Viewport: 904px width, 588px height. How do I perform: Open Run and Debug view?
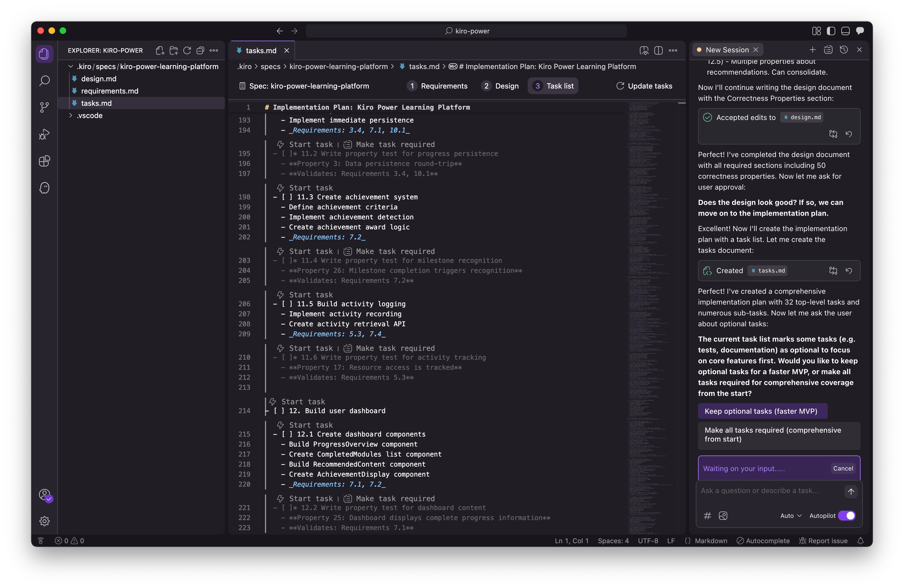coord(45,134)
